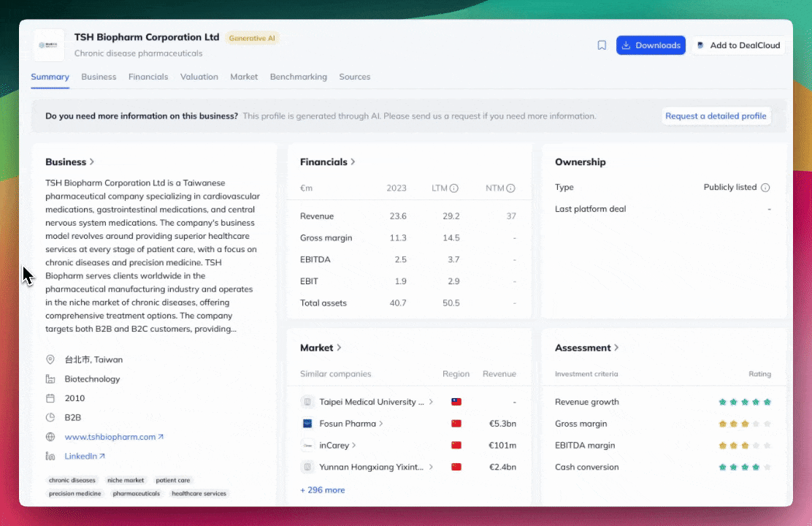
Task: Click the info icon beside Publicly listed
Action: [x=765, y=188]
